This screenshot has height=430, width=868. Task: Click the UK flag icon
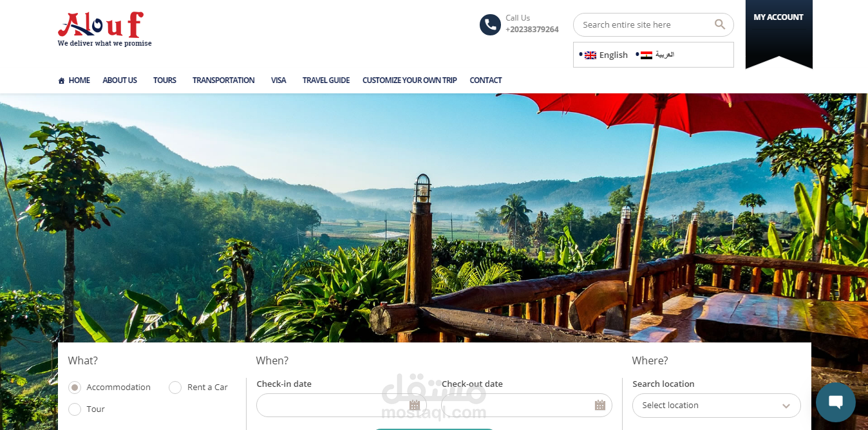[x=590, y=55]
